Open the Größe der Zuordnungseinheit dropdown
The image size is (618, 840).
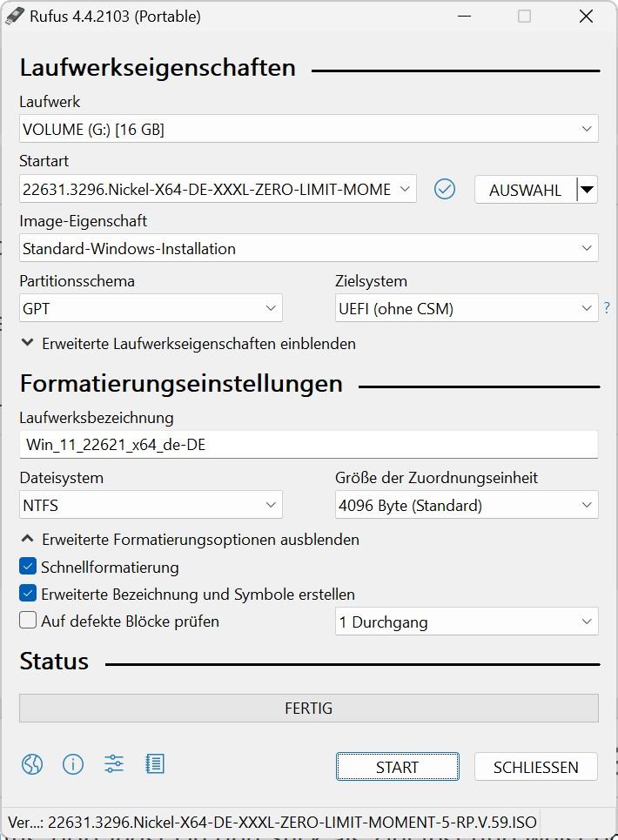click(x=467, y=505)
